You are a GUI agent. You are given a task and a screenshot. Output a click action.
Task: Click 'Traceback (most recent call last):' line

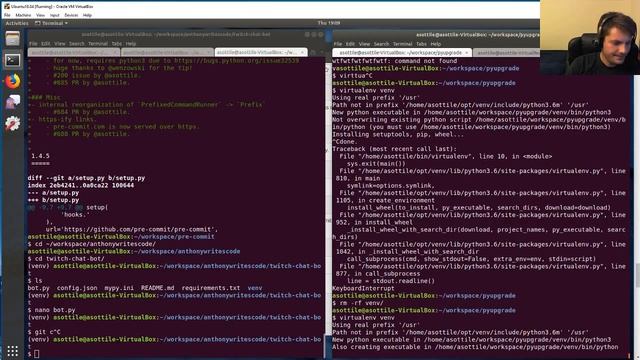click(394, 149)
